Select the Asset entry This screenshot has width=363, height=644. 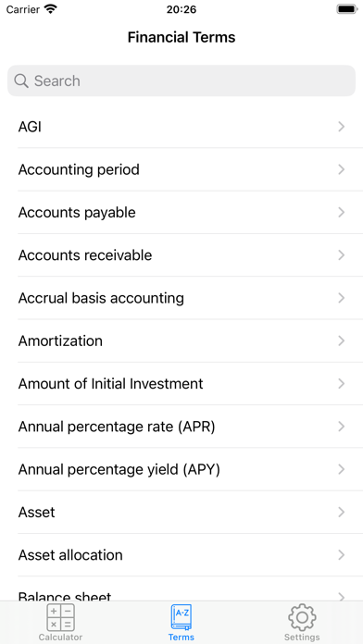181,513
